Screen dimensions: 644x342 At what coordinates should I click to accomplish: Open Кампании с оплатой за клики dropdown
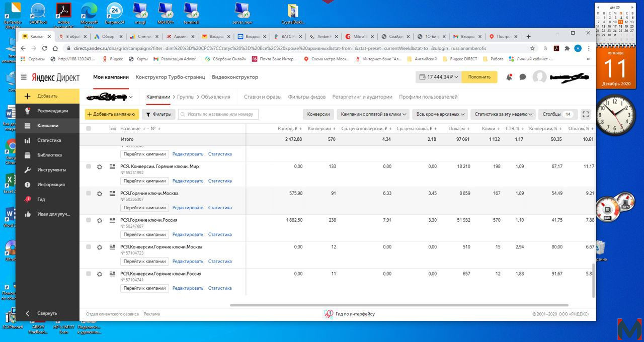coord(373,114)
